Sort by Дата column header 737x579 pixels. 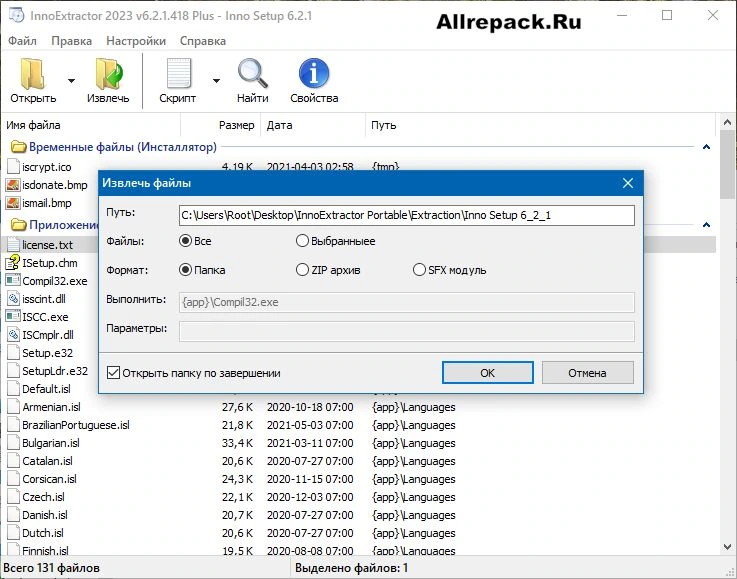[x=313, y=125]
